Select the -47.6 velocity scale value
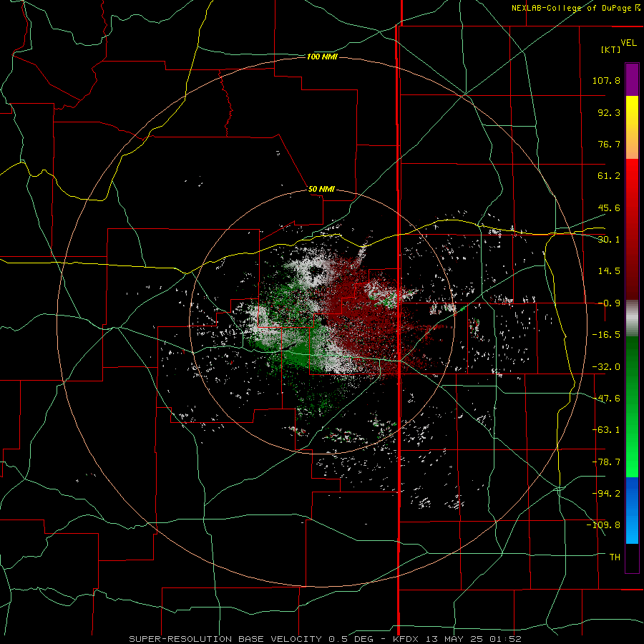 (606, 399)
